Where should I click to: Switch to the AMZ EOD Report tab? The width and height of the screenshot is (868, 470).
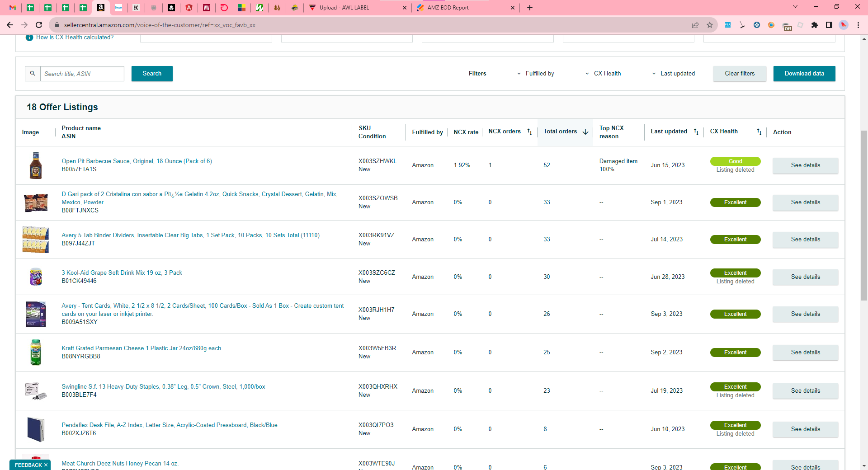[x=466, y=8]
